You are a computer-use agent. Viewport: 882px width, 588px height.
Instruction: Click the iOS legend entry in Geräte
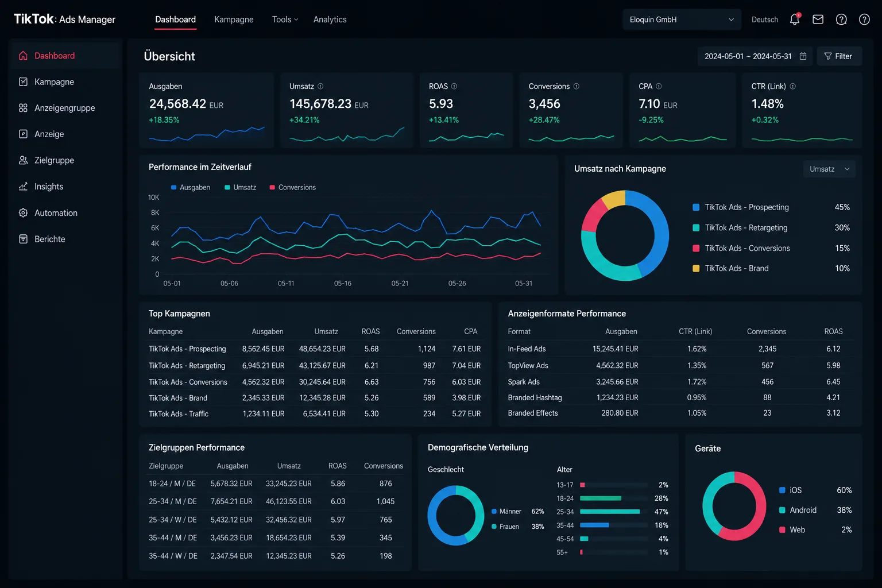pos(815,490)
